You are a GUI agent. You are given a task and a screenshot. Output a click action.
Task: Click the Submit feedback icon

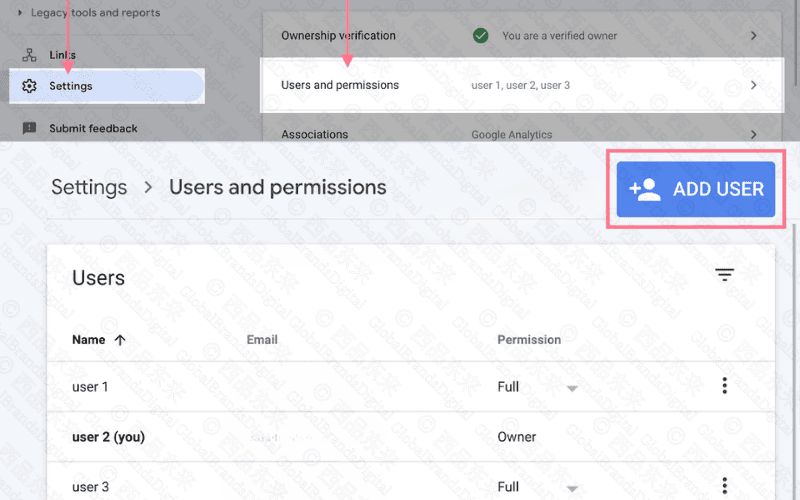pyautogui.click(x=29, y=128)
